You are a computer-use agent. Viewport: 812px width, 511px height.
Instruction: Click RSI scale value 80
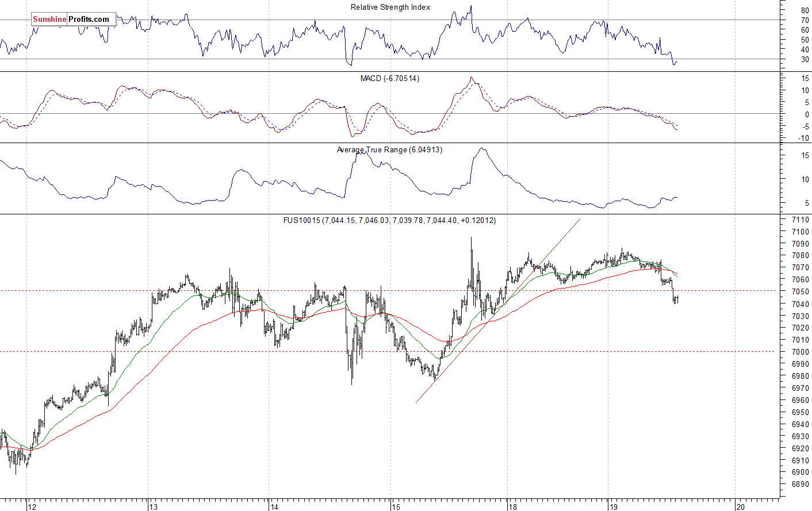pyautogui.click(x=805, y=10)
